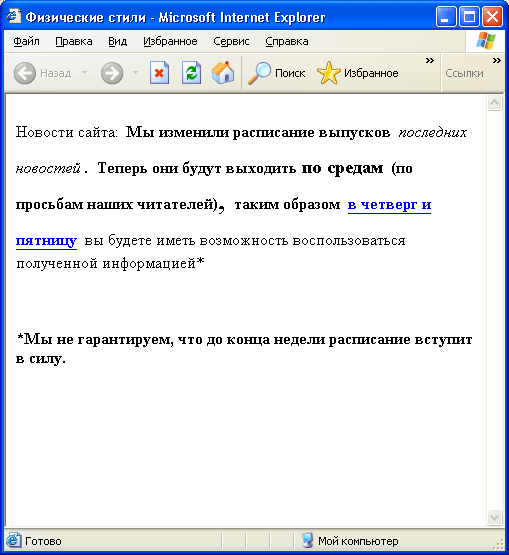Follow the link 'в четверг и'
Screen dimensions: 509x555
(389, 205)
